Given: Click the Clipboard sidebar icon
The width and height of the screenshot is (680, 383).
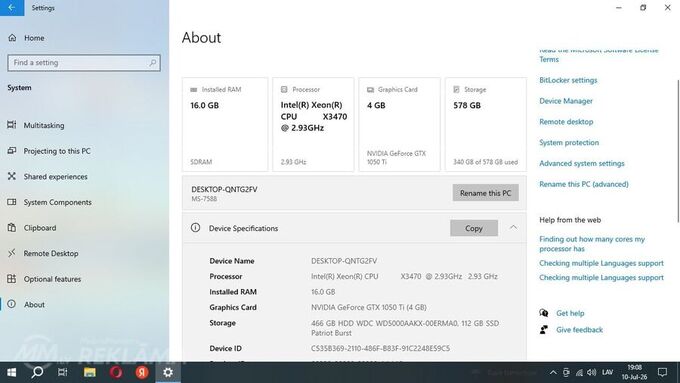Looking at the screenshot, I should [12, 227].
